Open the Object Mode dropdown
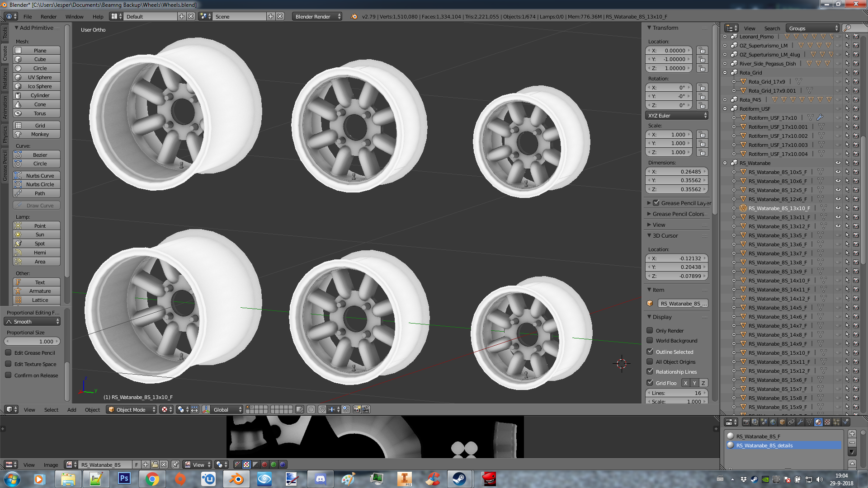This screenshot has width=868, height=488. coord(131,409)
